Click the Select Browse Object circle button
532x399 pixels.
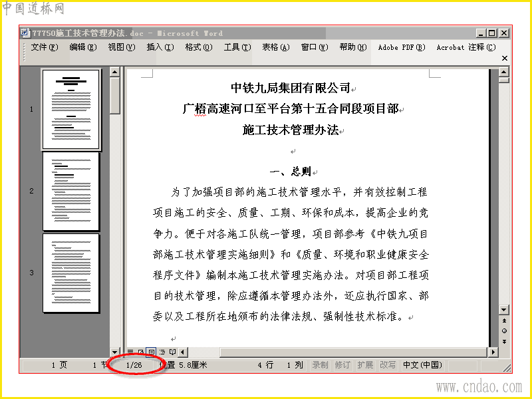click(x=504, y=331)
